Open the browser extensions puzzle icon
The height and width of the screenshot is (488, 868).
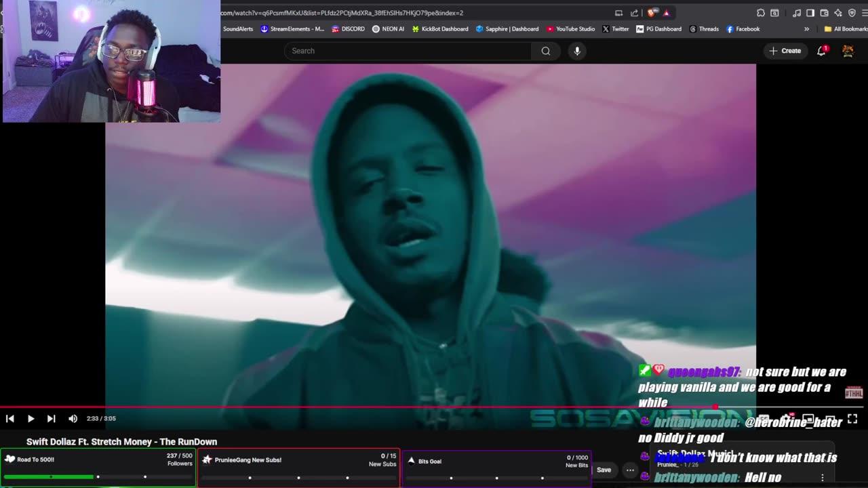(x=761, y=13)
